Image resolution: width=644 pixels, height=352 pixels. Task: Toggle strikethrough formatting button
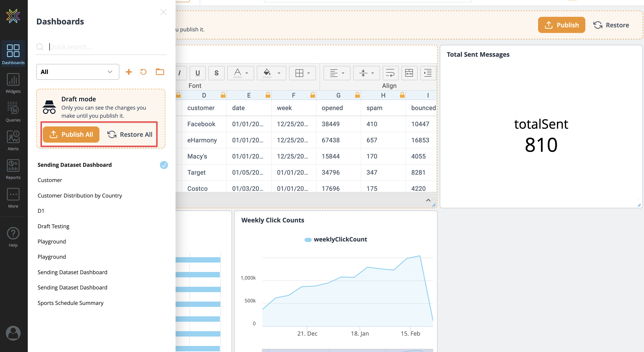click(x=216, y=73)
